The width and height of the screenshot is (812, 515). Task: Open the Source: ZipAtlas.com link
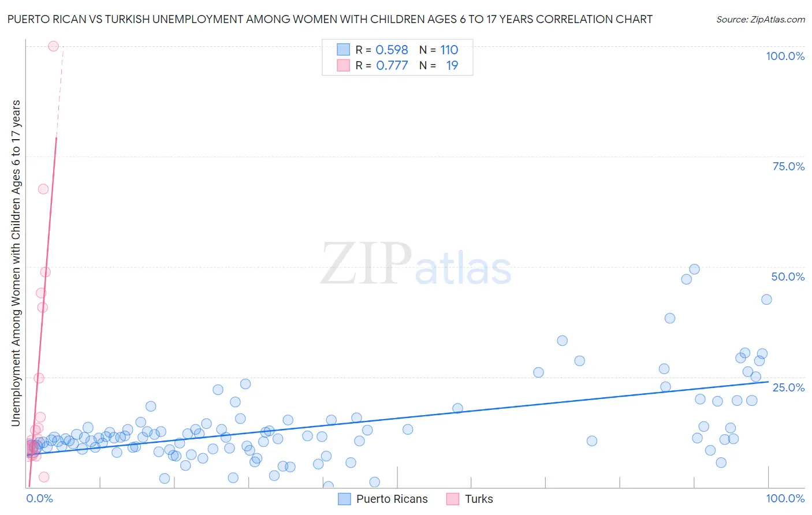coord(761,19)
